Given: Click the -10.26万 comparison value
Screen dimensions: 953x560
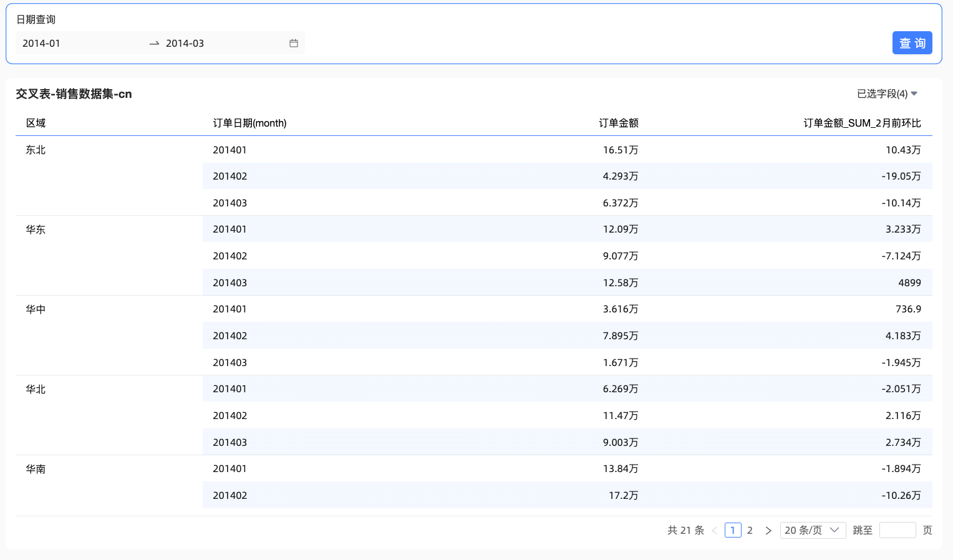Looking at the screenshot, I should (x=901, y=495).
